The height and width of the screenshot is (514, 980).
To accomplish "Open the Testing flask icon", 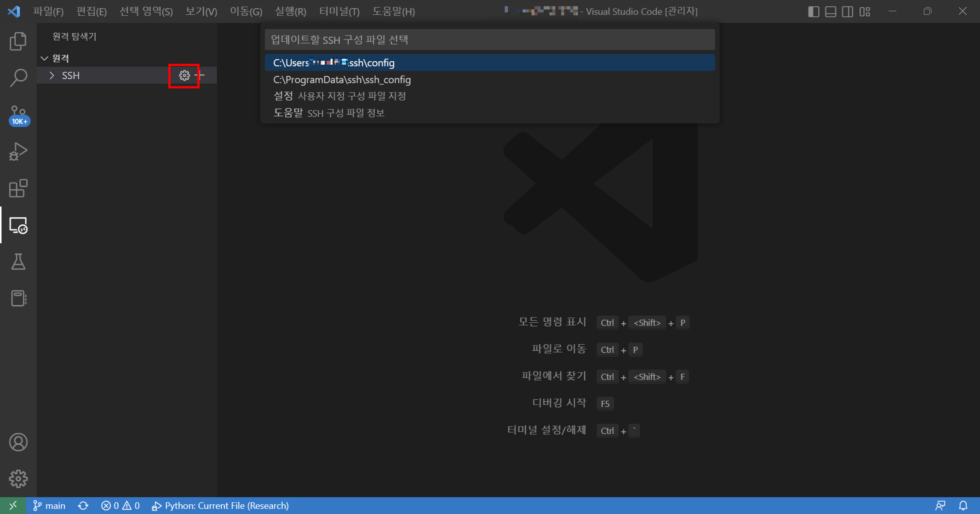I will (x=18, y=262).
